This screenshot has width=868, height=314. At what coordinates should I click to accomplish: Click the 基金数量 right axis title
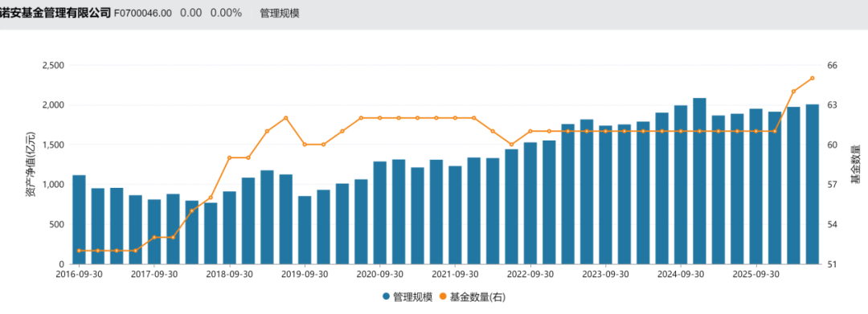pyautogui.click(x=856, y=164)
